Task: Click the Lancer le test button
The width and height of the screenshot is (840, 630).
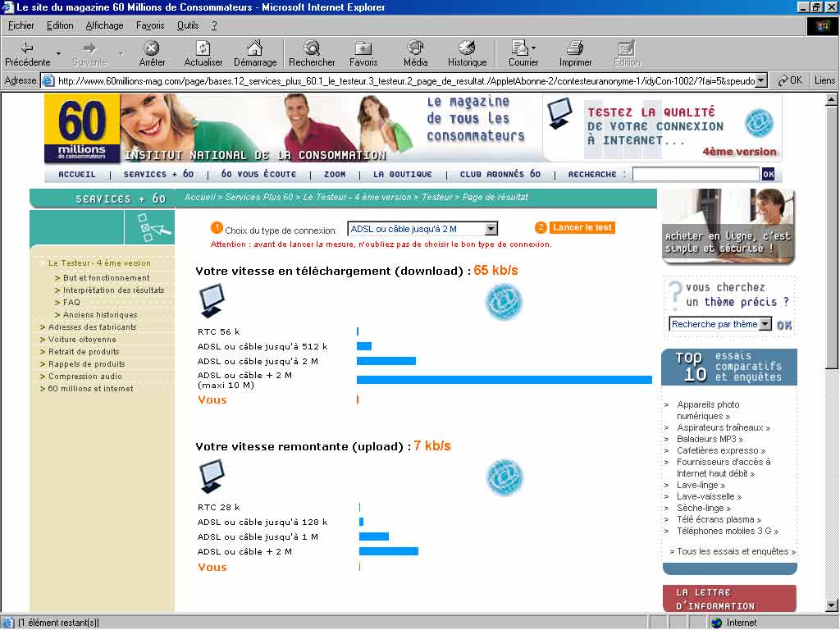Action: coord(582,228)
